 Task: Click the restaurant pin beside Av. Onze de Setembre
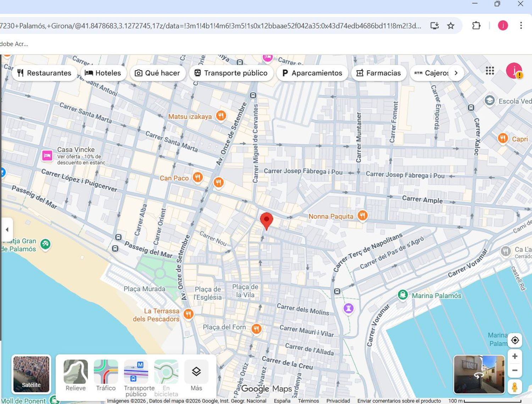coord(218,182)
